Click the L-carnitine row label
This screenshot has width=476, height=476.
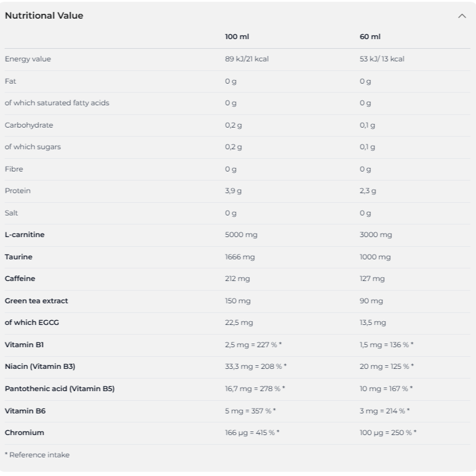pos(25,235)
